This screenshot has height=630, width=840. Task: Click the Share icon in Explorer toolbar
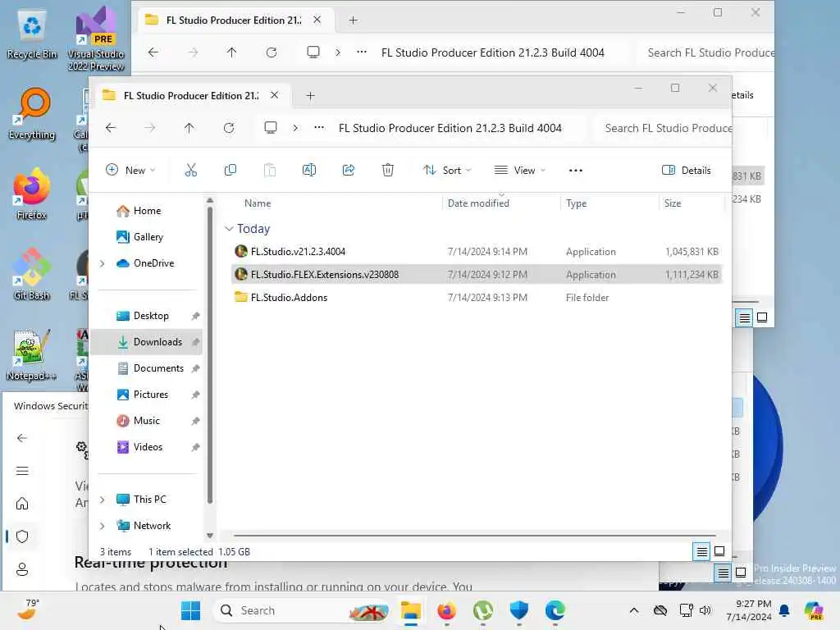pyautogui.click(x=348, y=171)
